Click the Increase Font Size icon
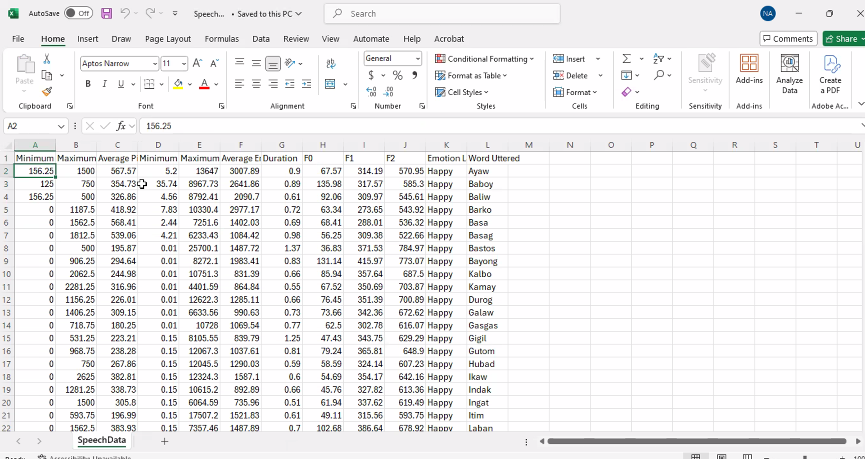This screenshot has height=459, width=865. (198, 63)
